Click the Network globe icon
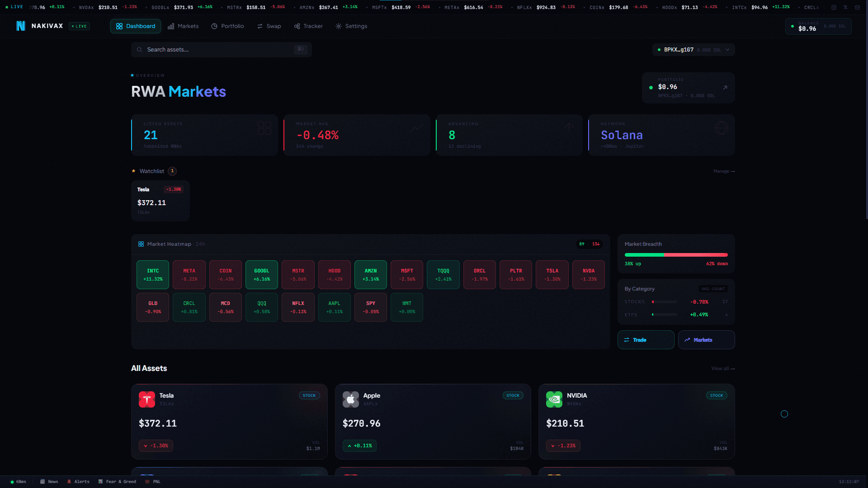This screenshot has height=488, width=868. [x=722, y=128]
